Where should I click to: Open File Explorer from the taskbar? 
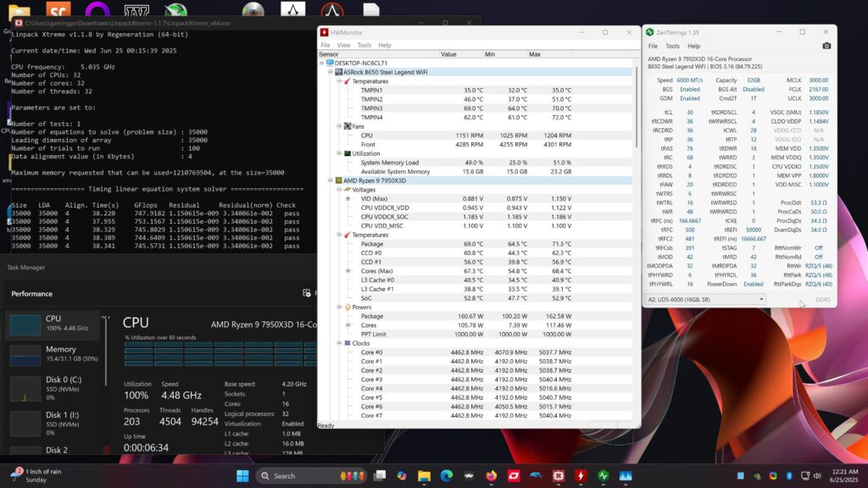pos(424,476)
